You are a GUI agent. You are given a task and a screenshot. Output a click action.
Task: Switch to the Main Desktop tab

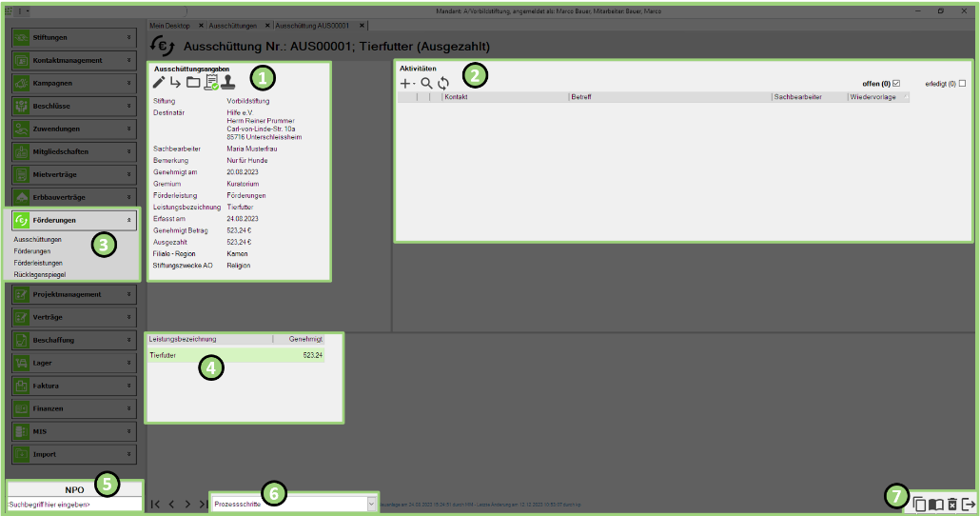click(170, 24)
